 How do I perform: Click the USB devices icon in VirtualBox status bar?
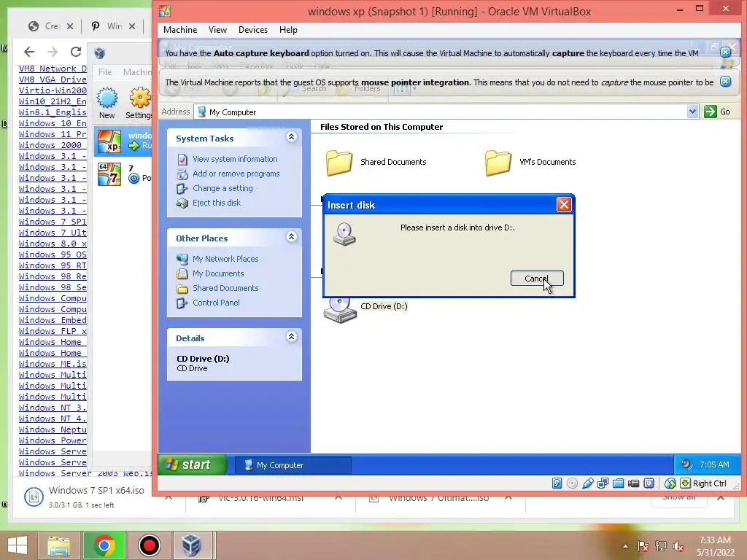587,483
